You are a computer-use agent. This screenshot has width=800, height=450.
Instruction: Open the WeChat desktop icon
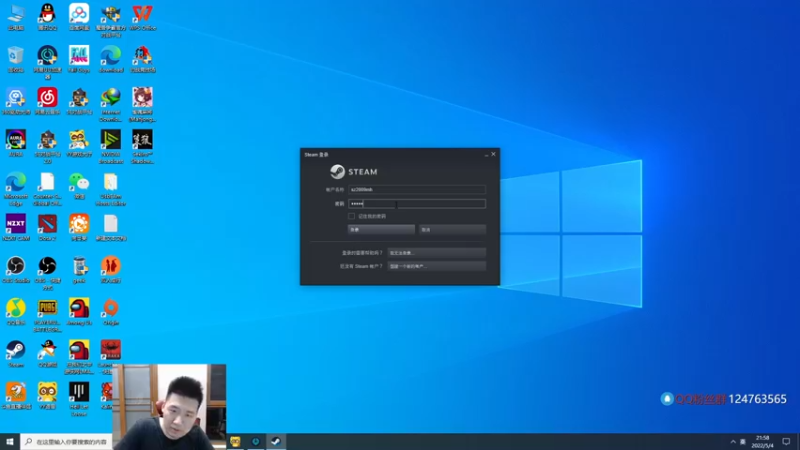coord(79,185)
